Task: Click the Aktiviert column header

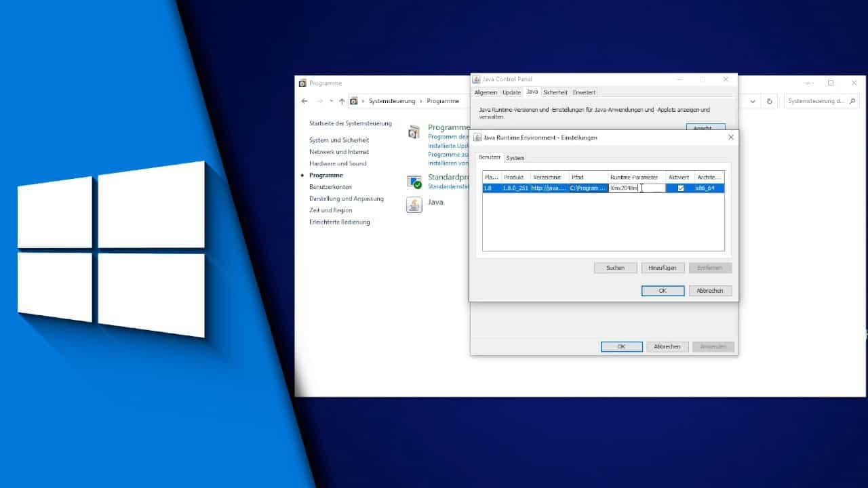Action: pos(680,177)
